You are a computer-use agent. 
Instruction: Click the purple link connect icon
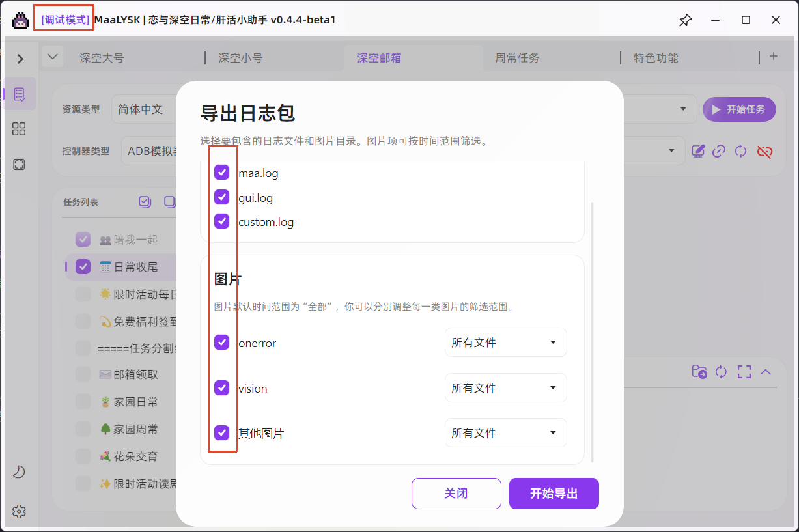click(719, 151)
